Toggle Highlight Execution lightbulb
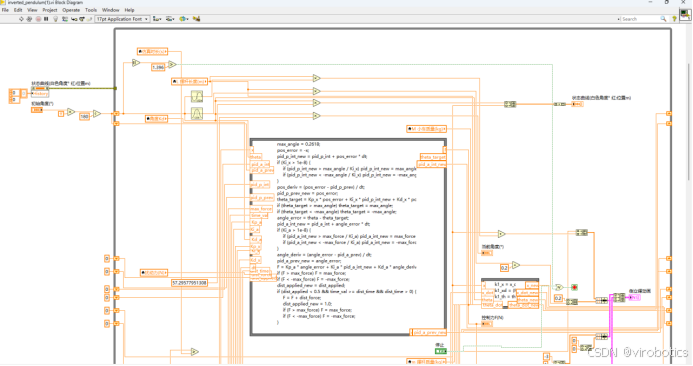This screenshot has width=693, height=366. (56, 19)
